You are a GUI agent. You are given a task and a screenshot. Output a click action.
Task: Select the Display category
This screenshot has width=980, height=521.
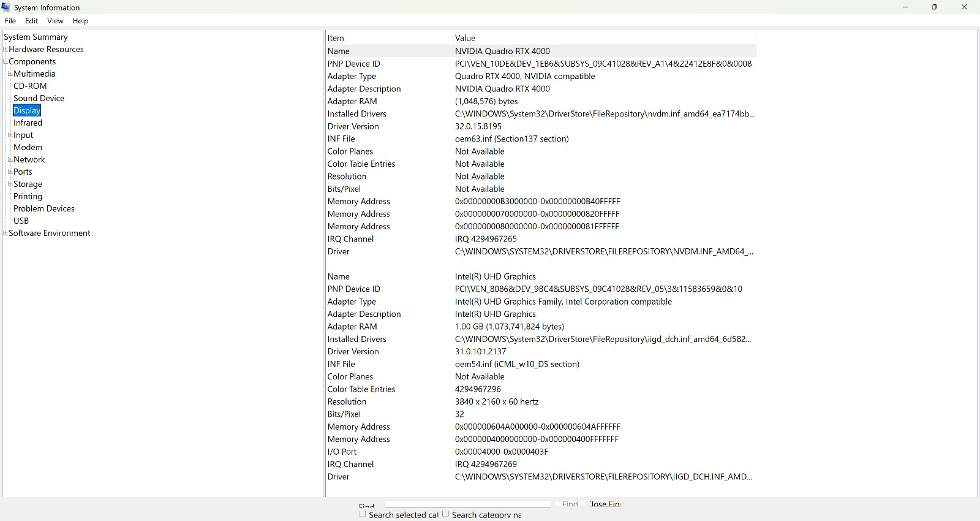pyautogui.click(x=27, y=111)
